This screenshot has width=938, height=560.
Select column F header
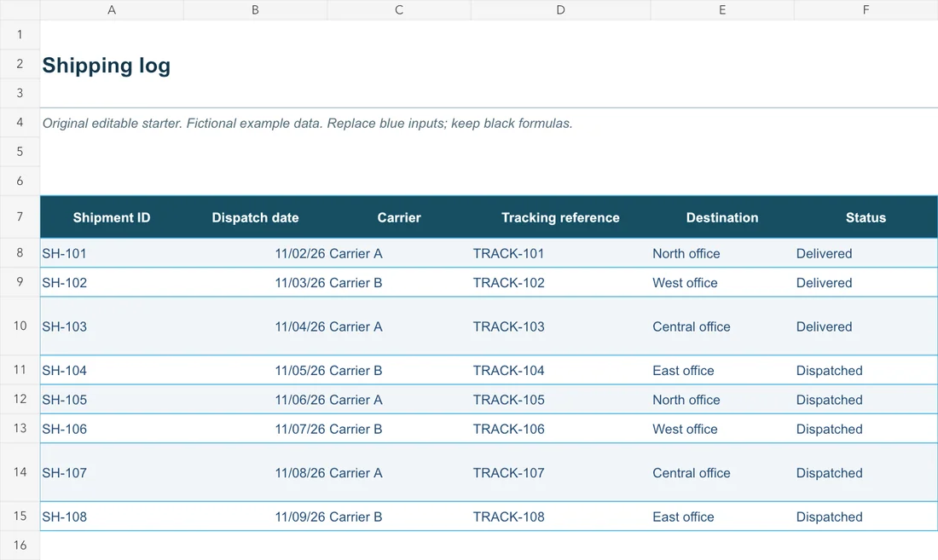click(x=866, y=9)
